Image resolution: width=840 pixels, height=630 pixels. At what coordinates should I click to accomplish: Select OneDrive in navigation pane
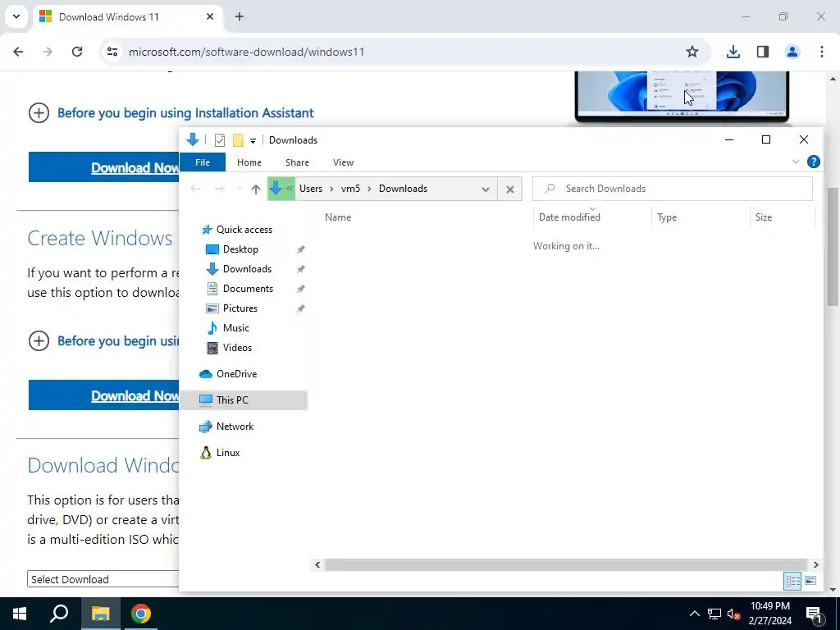point(236,374)
